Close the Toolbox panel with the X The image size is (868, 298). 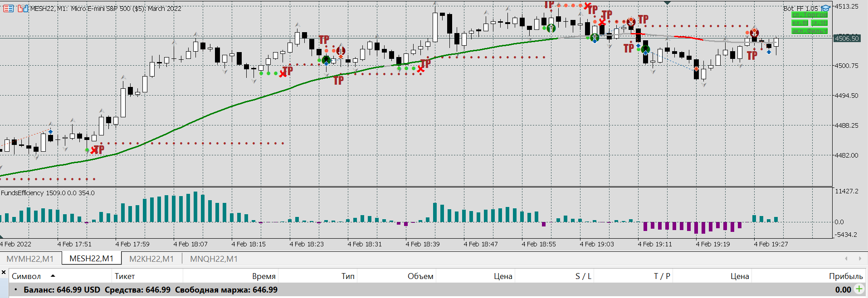pyautogui.click(x=4, y=272)
